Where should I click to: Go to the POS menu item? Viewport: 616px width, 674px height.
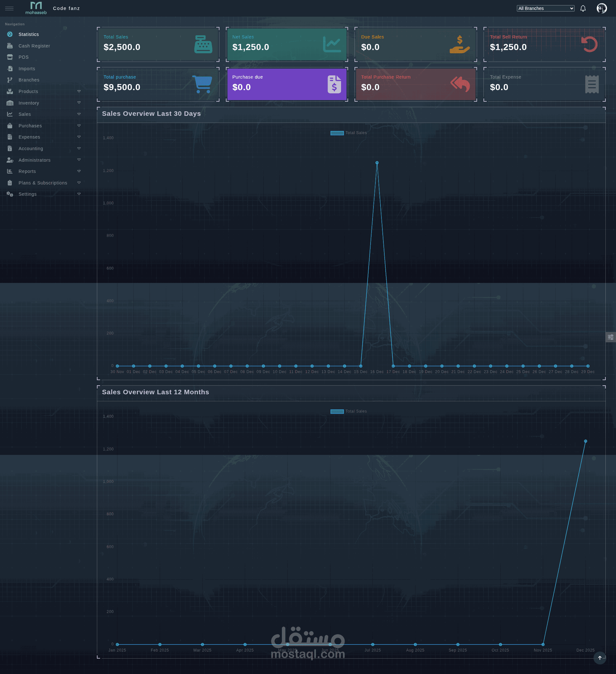point(23,57)
